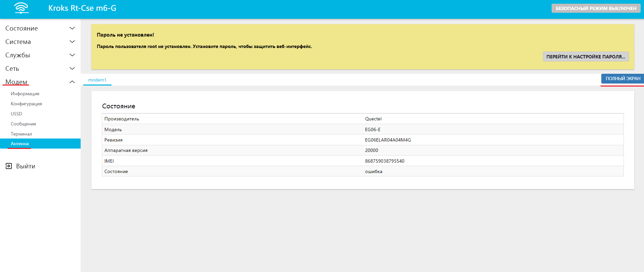
Task: Click the Kroks Rt-Cse m6-G title
Action: click(x=82, y=8)
